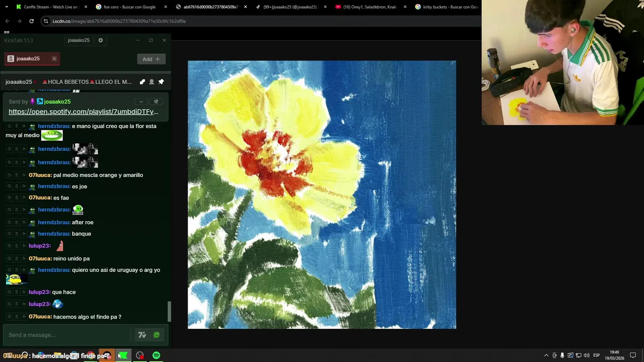Switch to Oney1 YouTube tab
The width and height of the screenshot is (644, 362).
(370, 7)
